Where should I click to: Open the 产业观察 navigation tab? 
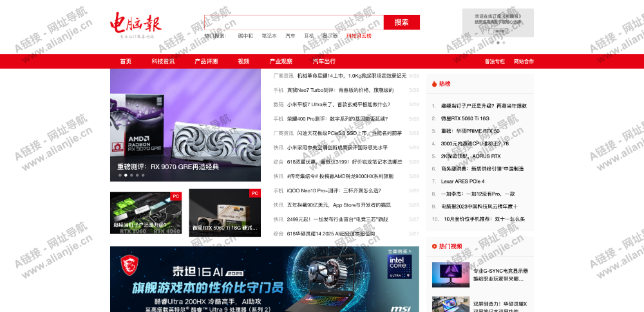pyautogui.click(x=281, y=62)
